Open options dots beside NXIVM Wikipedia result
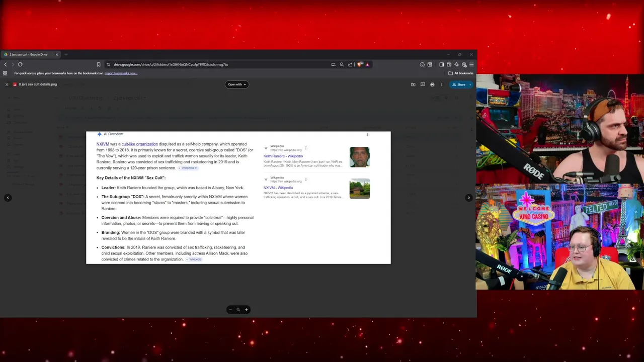 tap(306, 179)
